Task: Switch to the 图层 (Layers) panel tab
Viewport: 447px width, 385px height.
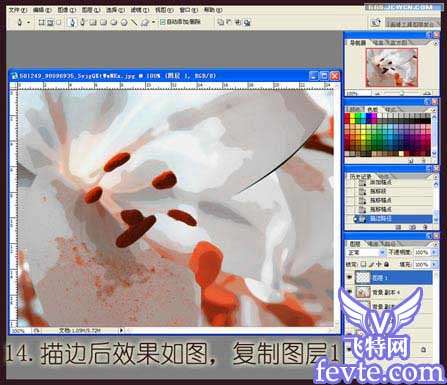Action: (x=354, y=243)
